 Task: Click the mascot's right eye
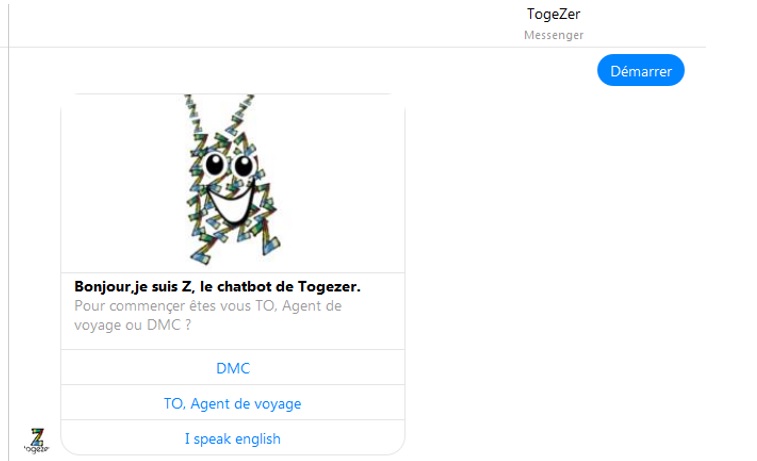(x=243, y=166)
